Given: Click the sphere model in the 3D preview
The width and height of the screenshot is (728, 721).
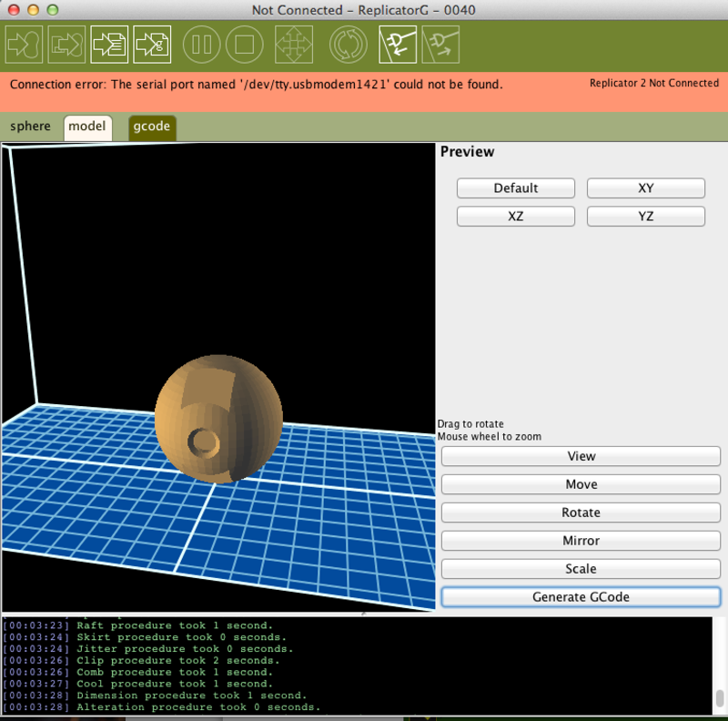Looking at the screenshot, I should coord(218,419).
